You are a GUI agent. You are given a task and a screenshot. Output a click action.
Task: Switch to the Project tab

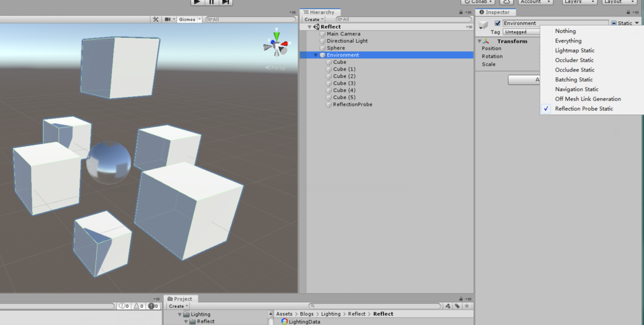coord(181,299)
